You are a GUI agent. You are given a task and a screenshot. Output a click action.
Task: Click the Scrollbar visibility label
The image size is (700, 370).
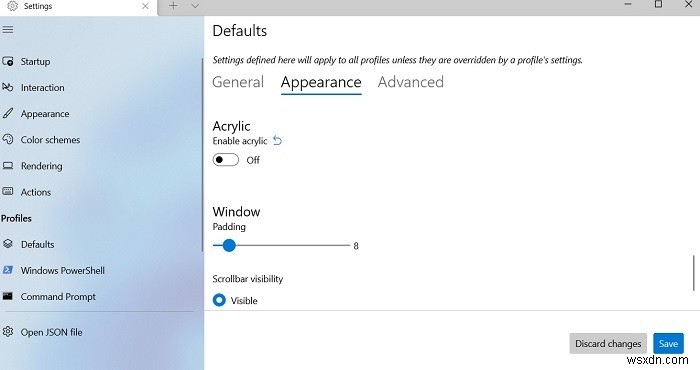[248, 279]
